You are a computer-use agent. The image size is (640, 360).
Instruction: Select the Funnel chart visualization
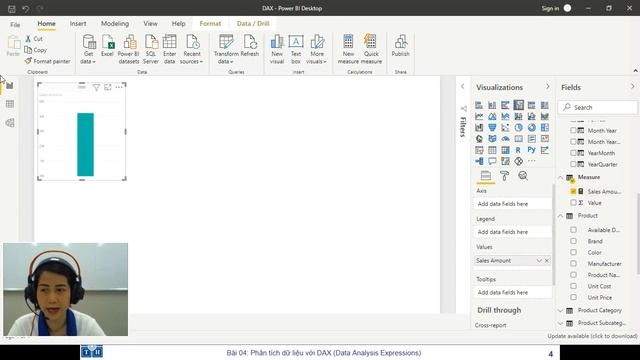492,128
